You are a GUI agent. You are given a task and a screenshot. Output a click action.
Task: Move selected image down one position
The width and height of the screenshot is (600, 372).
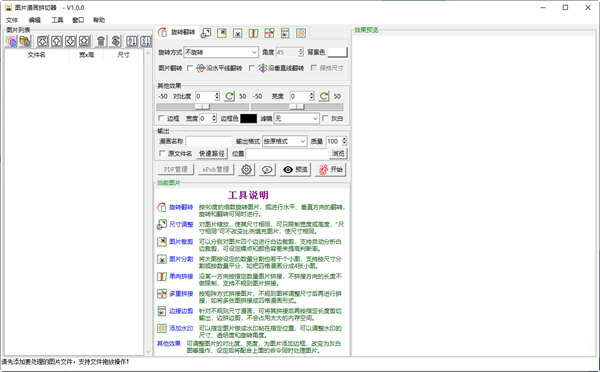point(70,41)
